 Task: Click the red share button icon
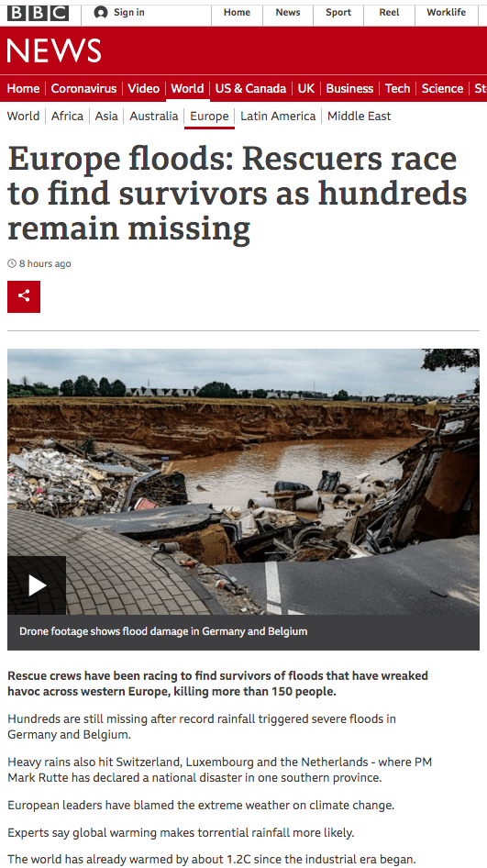click(24, 296)
